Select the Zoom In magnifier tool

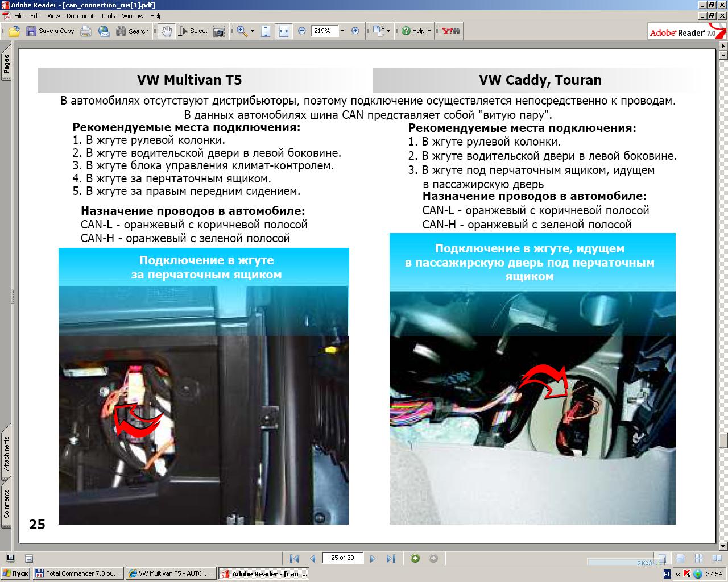[242, 31]
